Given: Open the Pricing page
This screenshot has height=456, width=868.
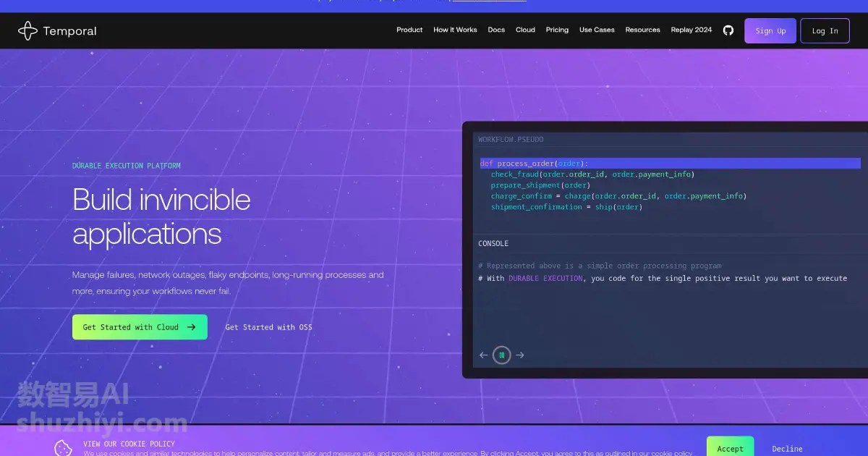Looking at the screenshot, I should click(x=557, y=30).
